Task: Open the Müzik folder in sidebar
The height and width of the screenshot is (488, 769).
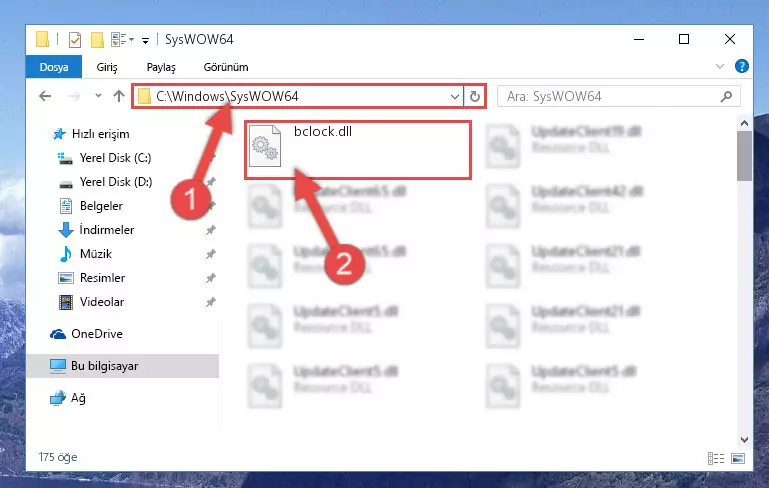Action: click(96, 254)
